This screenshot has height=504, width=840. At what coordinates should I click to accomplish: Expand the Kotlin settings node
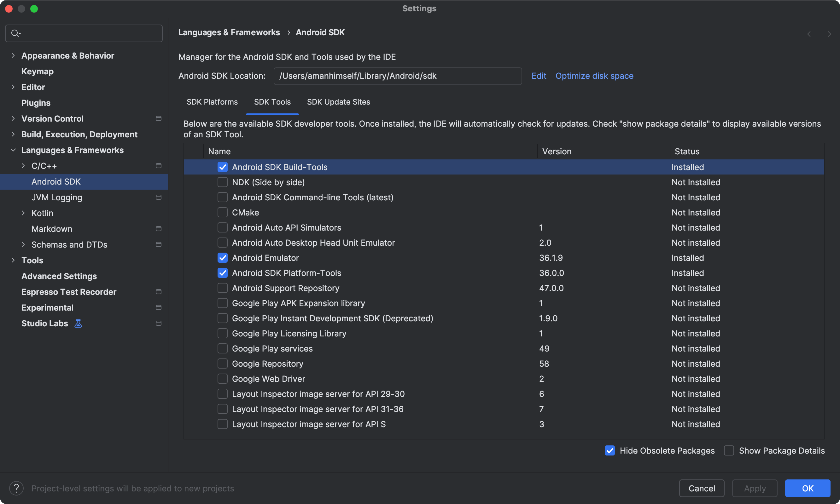pyautogui.click(x=23, y=213)
